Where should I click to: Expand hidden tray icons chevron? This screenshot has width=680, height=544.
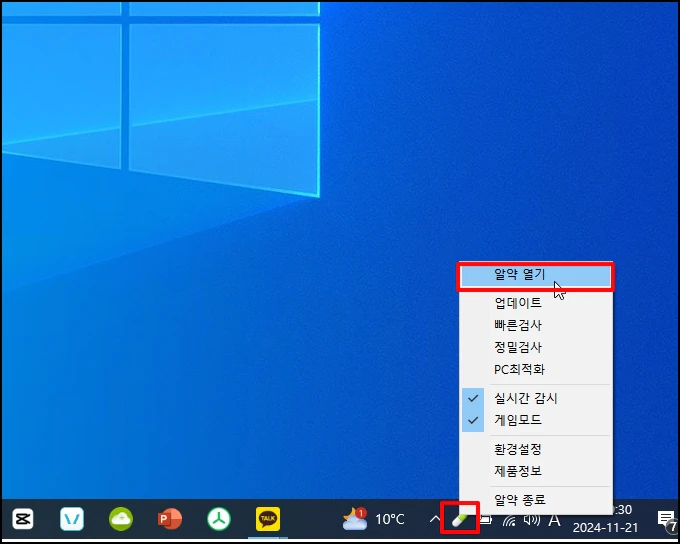coord(434,519)
